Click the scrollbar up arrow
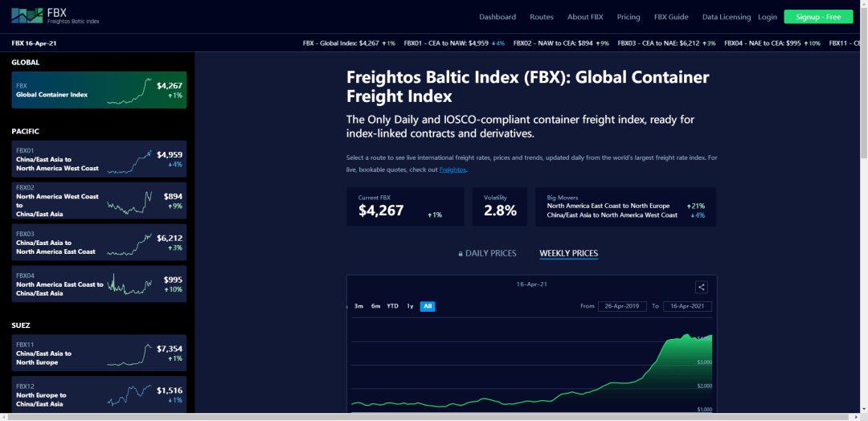The width and height of the screenshot is (868, 421). (x=863, y=3)
